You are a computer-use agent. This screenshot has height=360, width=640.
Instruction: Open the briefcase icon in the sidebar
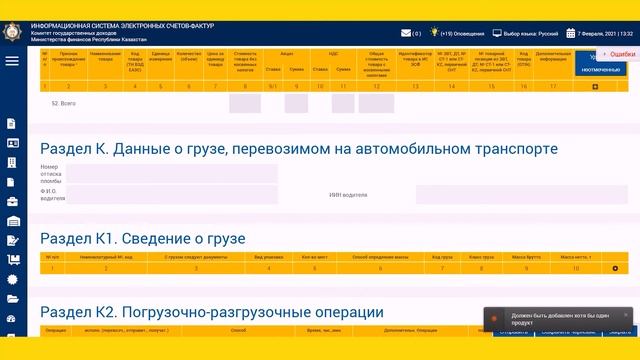point(13,202)
